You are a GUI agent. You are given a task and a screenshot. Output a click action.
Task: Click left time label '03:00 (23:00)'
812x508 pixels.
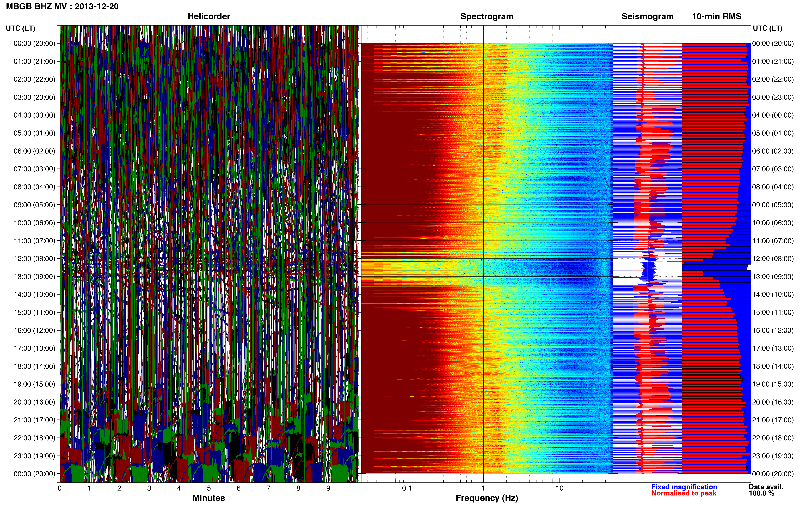(x=34, y=97)
